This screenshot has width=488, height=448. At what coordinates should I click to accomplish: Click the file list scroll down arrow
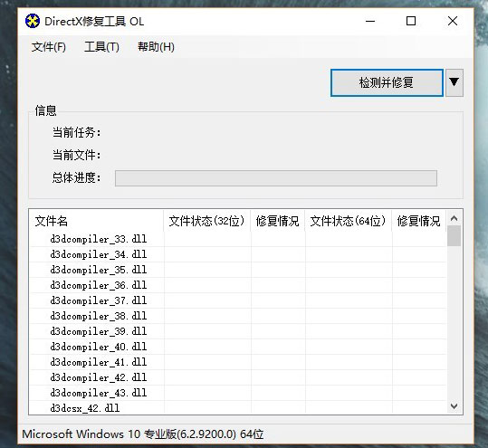click(x=454, y=406)
